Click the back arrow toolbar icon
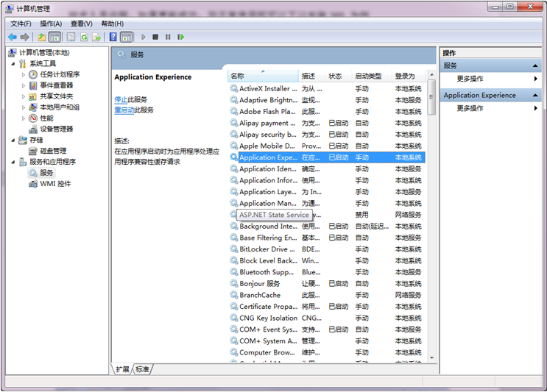The width and height of the screenshot is (547, 392). (13, 37)
